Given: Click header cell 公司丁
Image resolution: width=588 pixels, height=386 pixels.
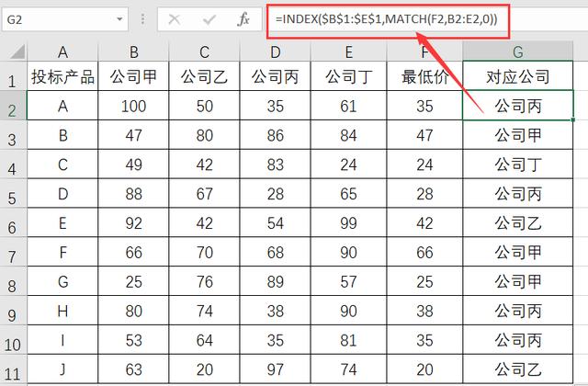Looking at the screenshot, I should point(349,76).
